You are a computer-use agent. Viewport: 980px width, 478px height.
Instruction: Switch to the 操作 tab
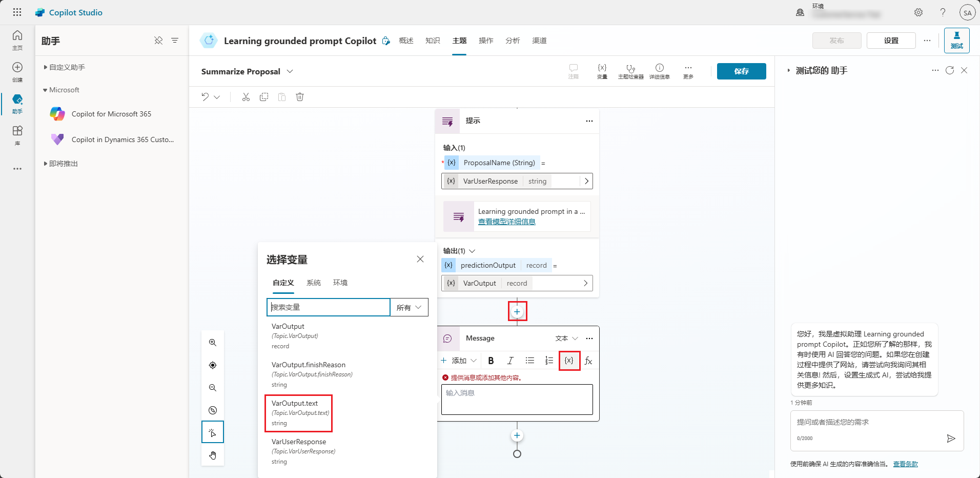[x=486, y=41]
